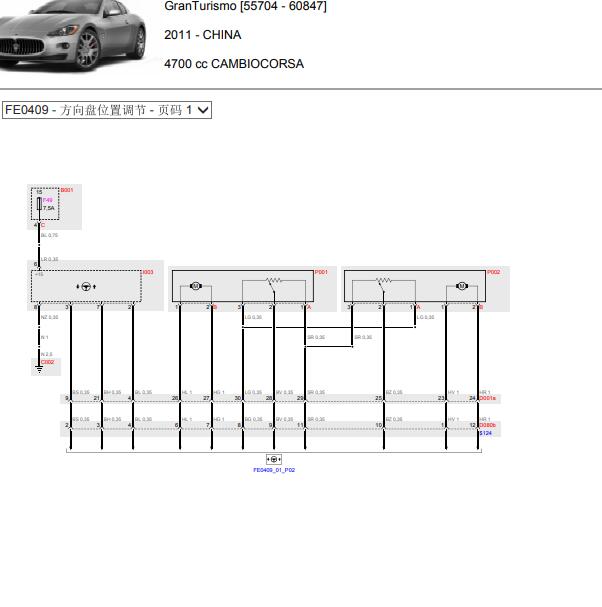Select the red B001 component label
The height and width of the screenshot is (607, 602).
tap(67, 190)
